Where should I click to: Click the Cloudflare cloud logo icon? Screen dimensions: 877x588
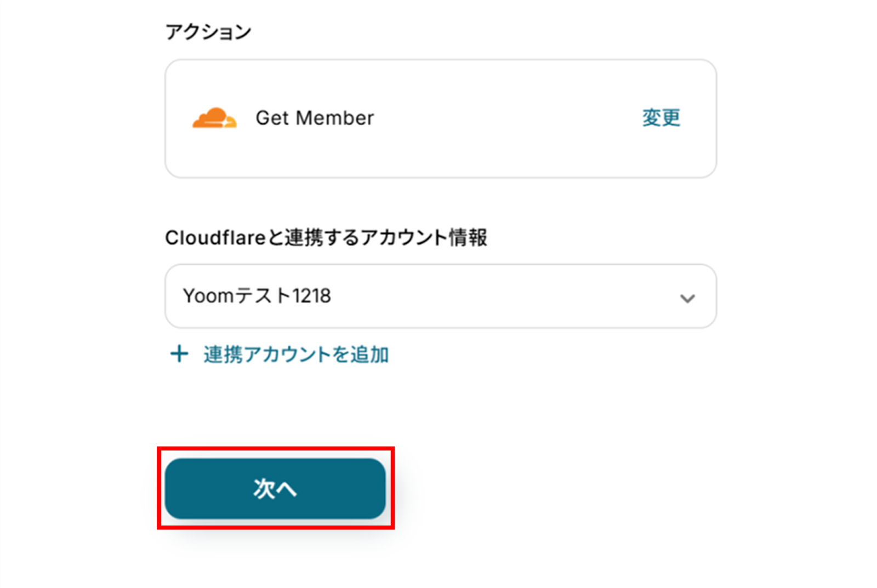214,118
